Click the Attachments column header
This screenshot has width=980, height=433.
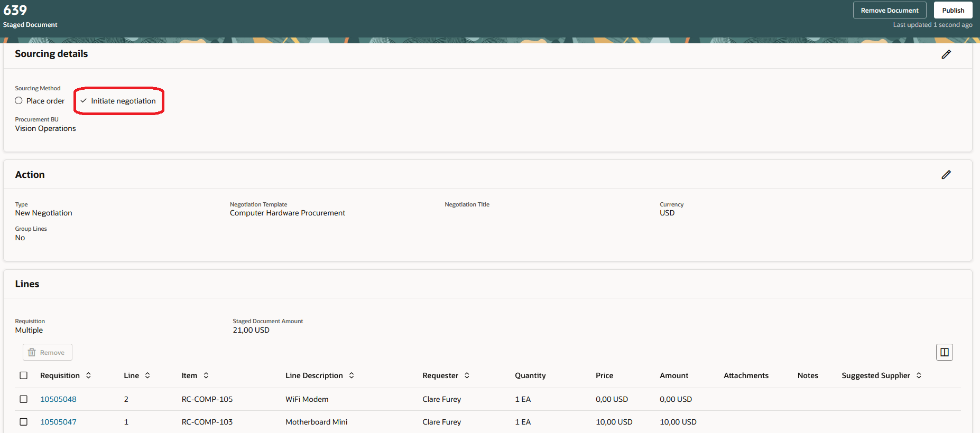(746, 375)
